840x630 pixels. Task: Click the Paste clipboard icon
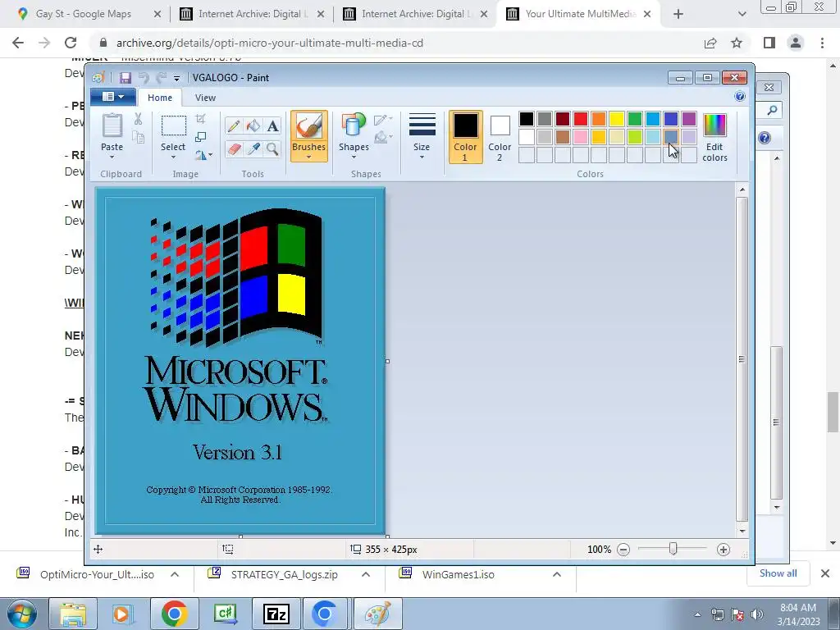[x=112, y=126]
